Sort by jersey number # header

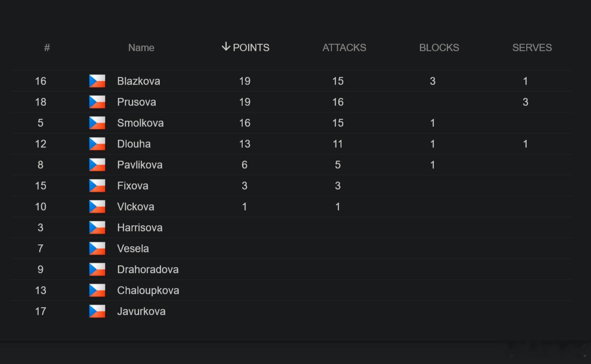47,48
